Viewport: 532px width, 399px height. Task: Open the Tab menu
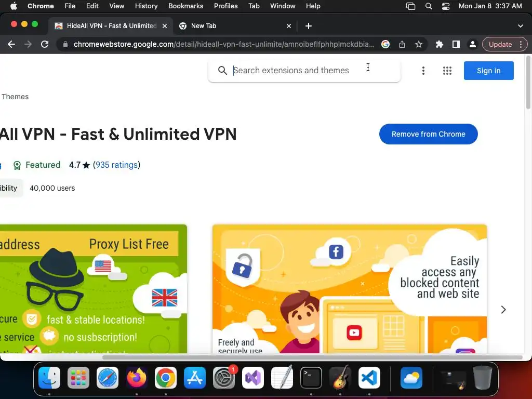coord(254,6)
